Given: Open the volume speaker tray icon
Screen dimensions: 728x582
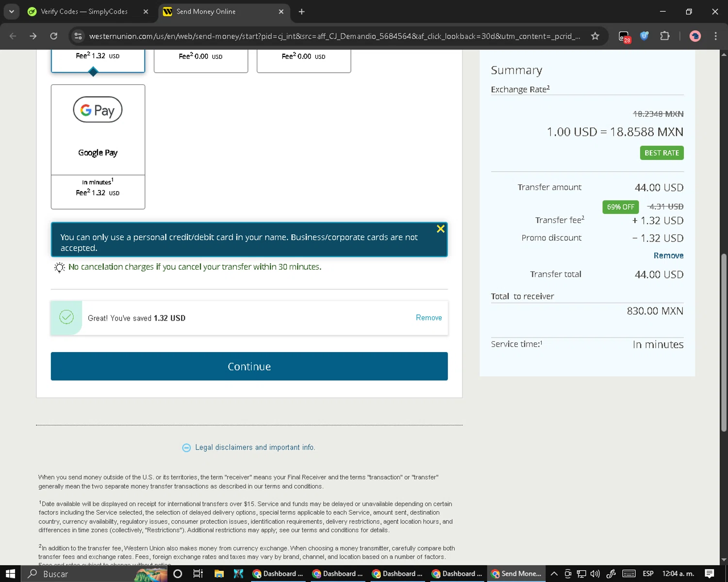Looking at the screenshot, I should click(595, 574).
